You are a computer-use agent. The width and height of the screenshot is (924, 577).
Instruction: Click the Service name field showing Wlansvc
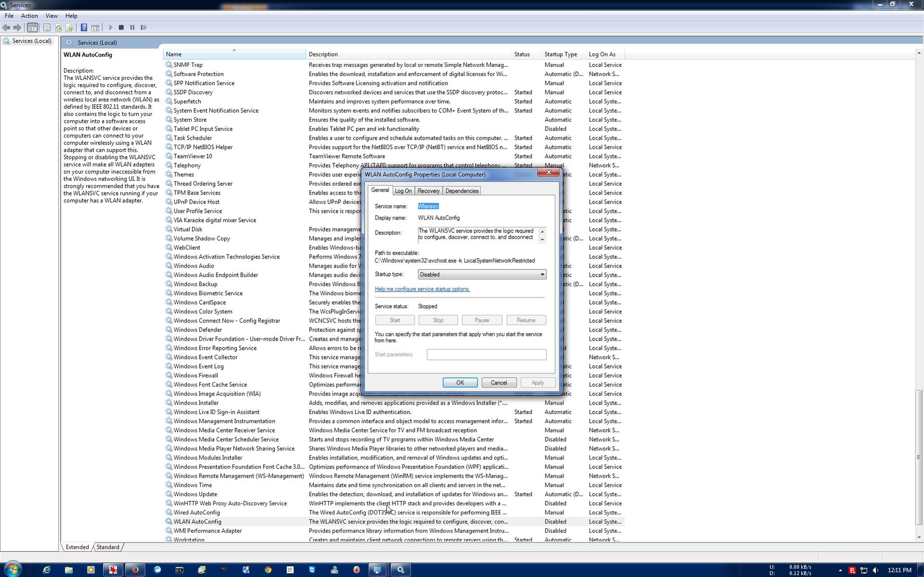428,206
